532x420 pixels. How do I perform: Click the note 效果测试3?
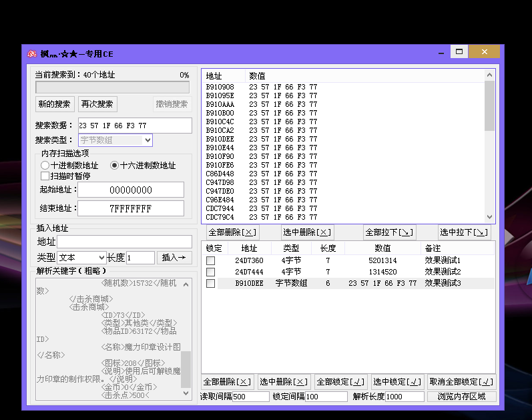[x=443, y=283]
